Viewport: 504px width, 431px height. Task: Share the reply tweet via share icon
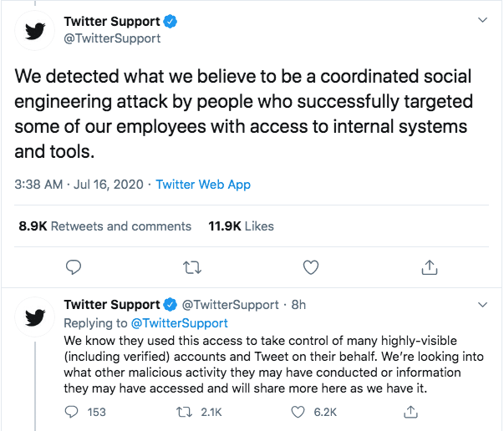point(410,412)
